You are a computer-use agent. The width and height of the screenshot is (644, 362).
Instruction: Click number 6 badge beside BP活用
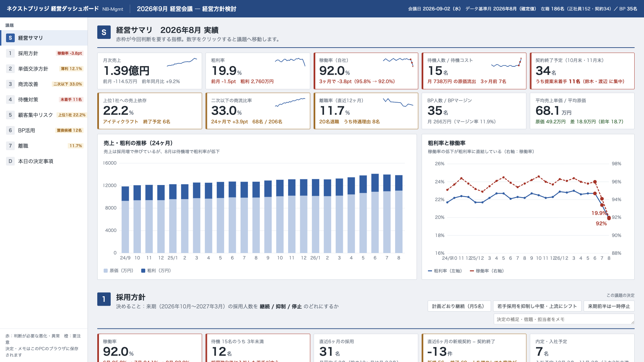10,130
